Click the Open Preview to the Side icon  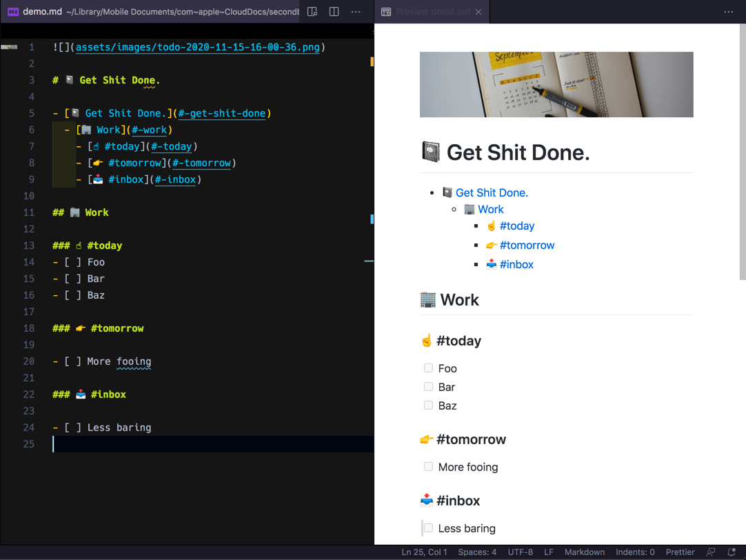click(312, 12)
